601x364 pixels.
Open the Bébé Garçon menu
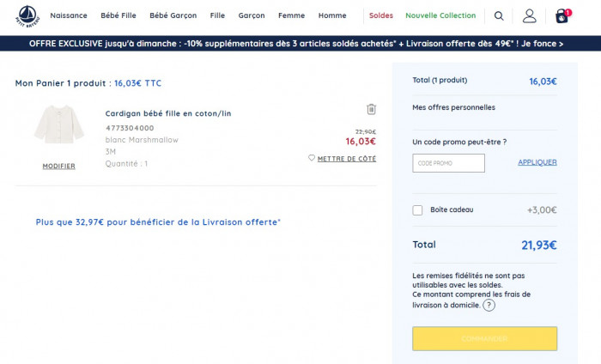click(x=173, y=15)
